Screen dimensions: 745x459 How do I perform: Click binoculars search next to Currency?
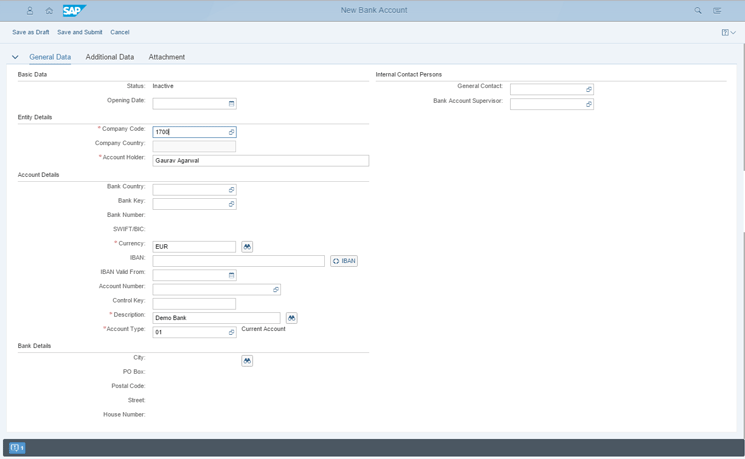pyautogui.click(x=247, y=247)
